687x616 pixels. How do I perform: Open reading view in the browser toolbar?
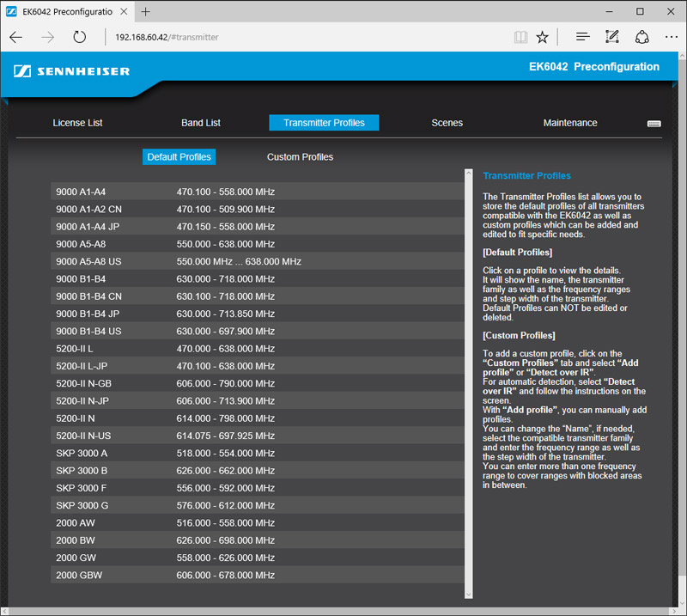click(x=520, y=37)
